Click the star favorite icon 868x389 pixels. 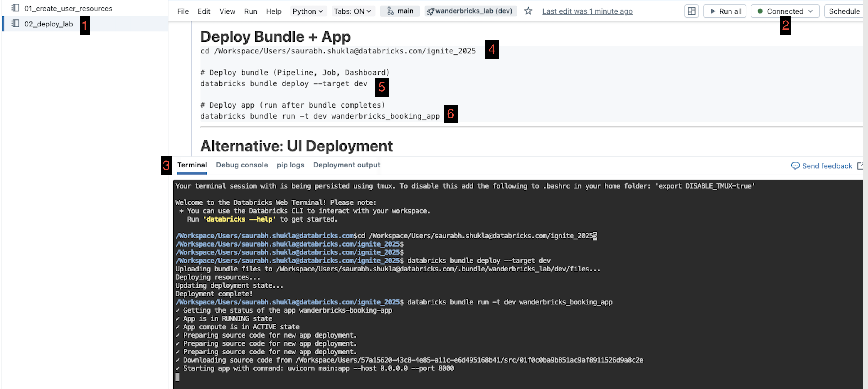click(x=528, y=11)
